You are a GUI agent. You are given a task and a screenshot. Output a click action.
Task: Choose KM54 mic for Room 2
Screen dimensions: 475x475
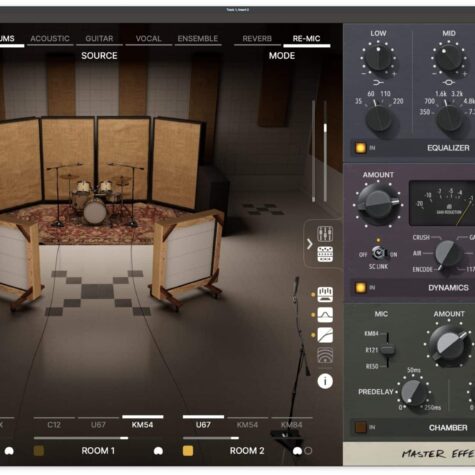tap(247, 425)
